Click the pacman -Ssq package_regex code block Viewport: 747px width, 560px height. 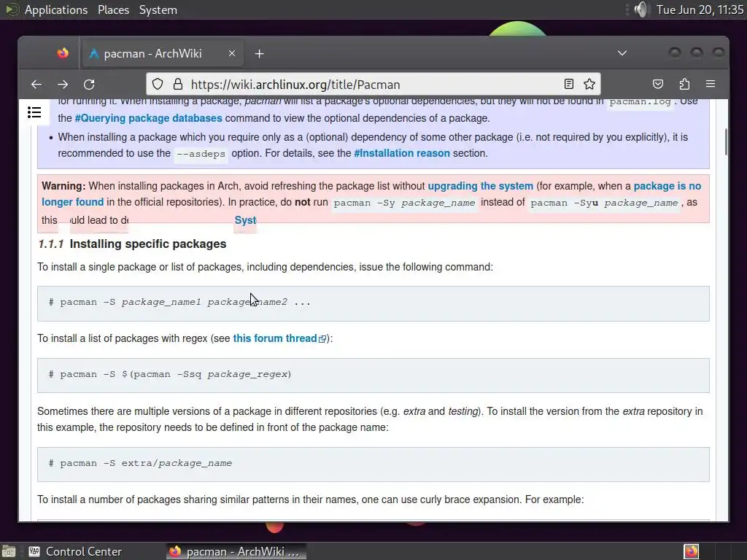(373, 376)
